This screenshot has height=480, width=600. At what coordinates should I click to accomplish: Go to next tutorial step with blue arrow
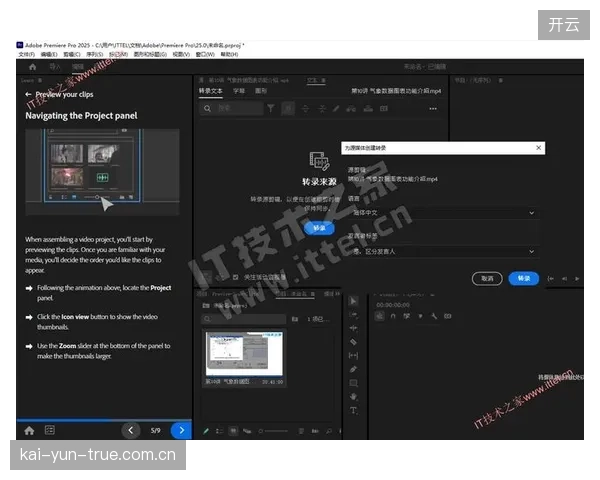point(181,430)
